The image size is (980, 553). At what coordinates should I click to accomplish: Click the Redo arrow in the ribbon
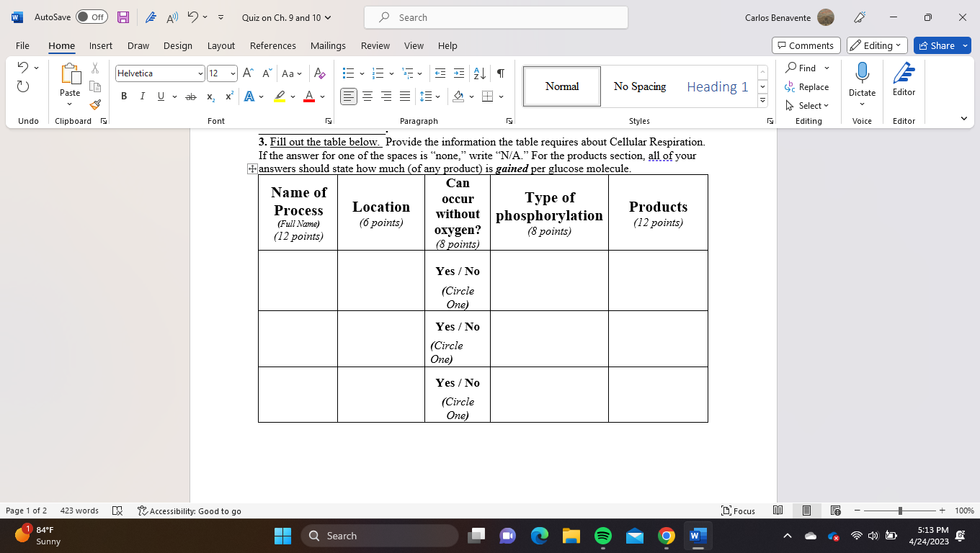23,86
